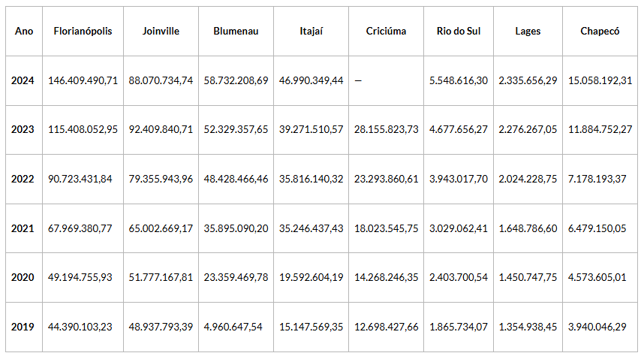Select Florianópolis 2024 value 146.409.490,71

pyautogui.click(x=83, y=80)
